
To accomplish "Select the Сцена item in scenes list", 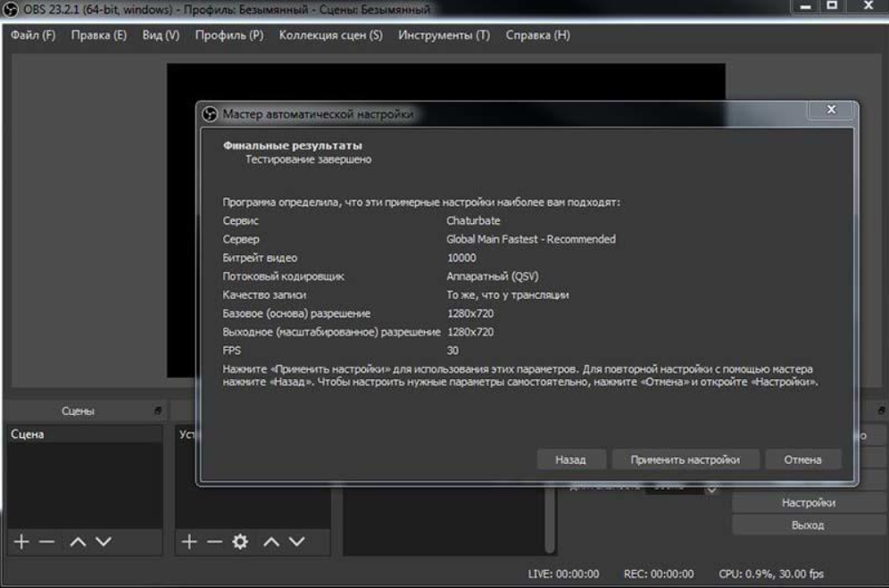I will pyautogui.click(x=85, y=435).
